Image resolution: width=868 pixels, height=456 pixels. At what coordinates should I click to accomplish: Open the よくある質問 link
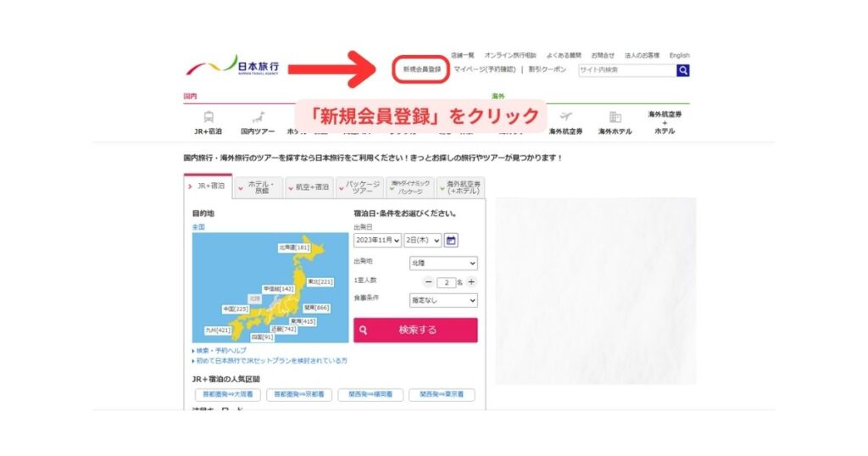pos(564,55)
